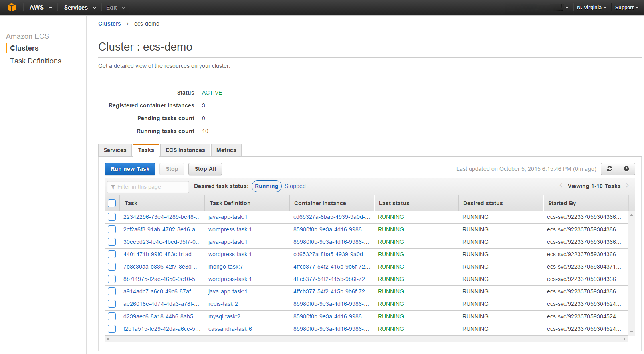This screenshot has width=644, height=354.
Task: Open the account dropdown arrow
Action: [x=567, y=7]
